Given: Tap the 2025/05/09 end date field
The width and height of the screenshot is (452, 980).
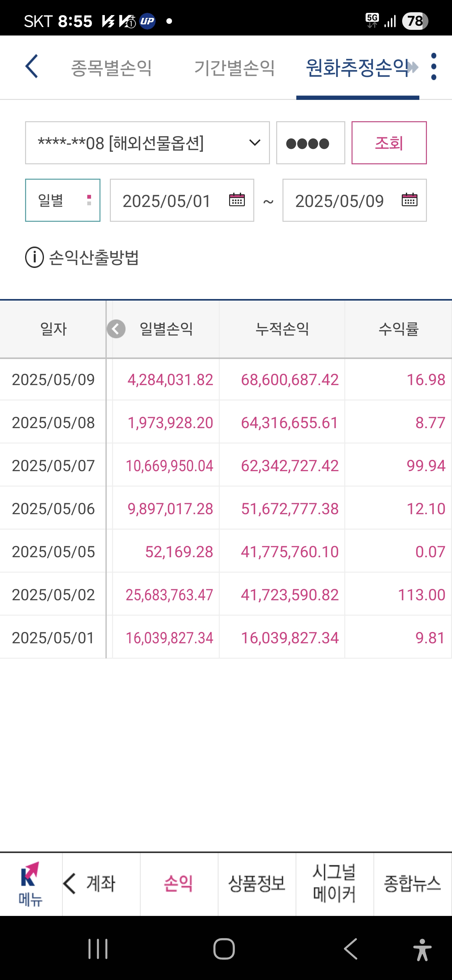Looking at the screenshot, I should pyautogui.click(x=354, y=200).
